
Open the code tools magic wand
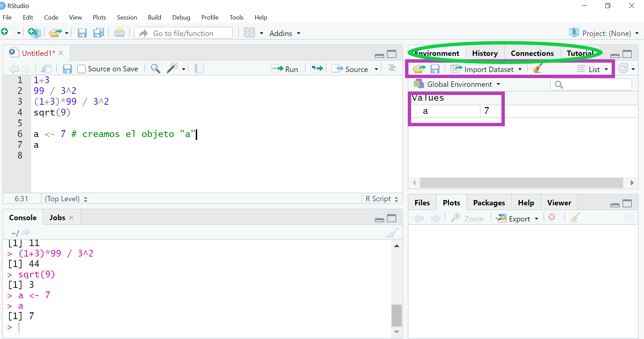pos(173,69)
